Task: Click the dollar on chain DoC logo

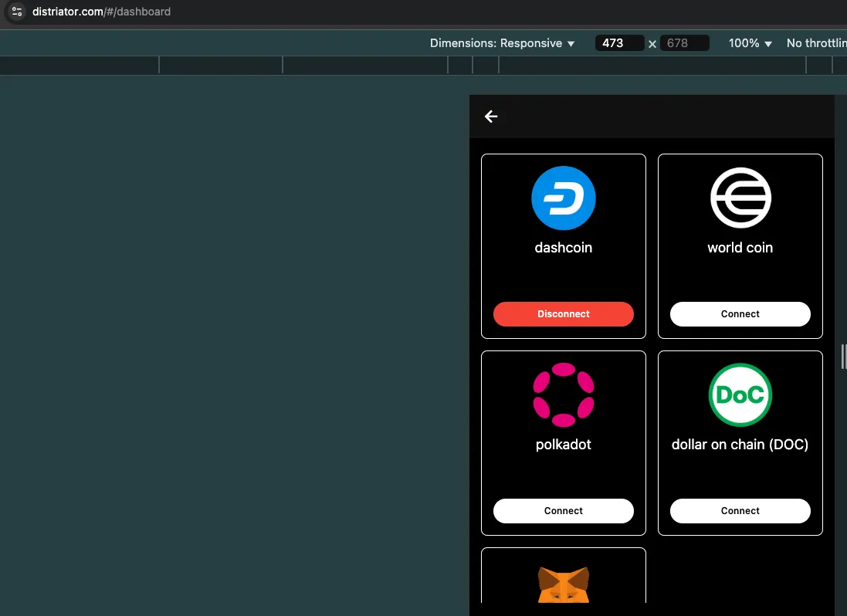Action: click(x=740, y=394)
